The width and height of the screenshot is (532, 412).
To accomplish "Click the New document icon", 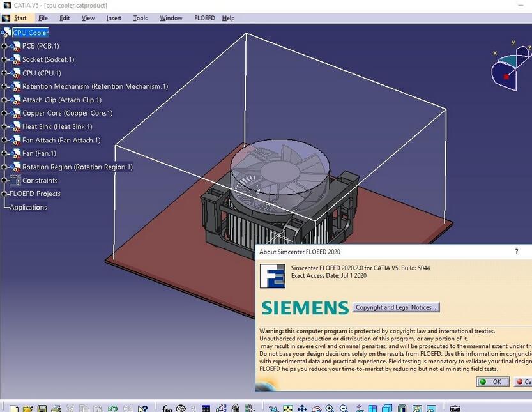I will 14,408.
